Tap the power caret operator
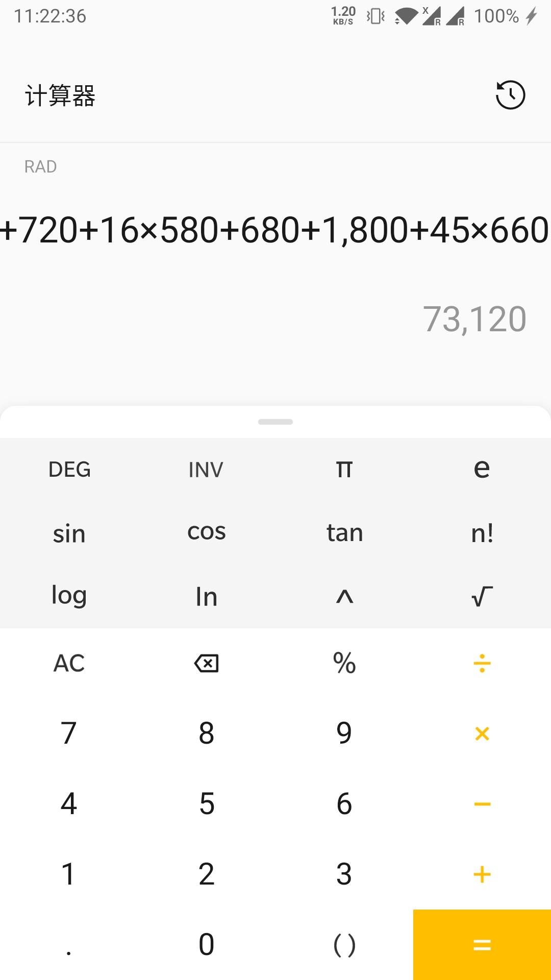Image resolution: width=551 pixels, height=980 pixels. (344, 596)
